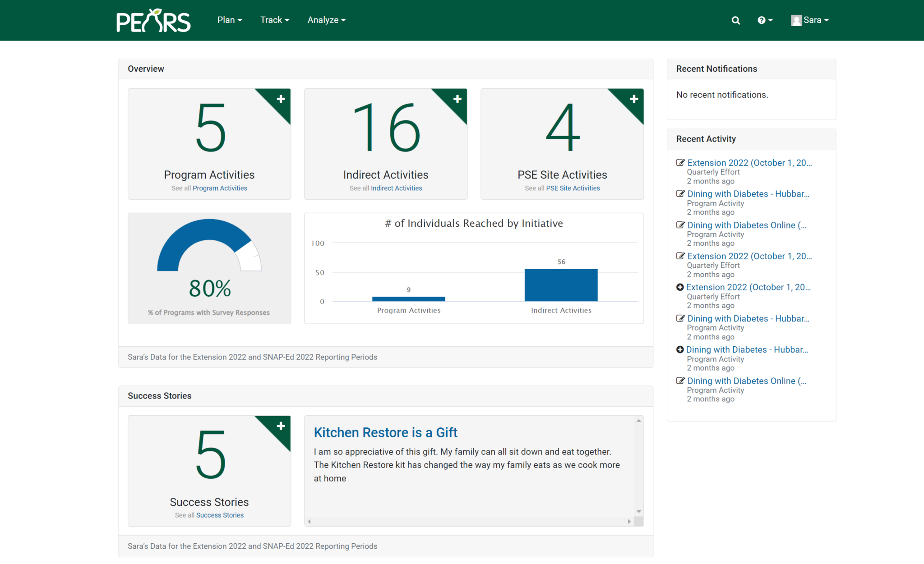Click the Indirect Activities bar in chart
Image resolution: width=924 pixels, height=564 pixels.
click(x=561, y=285)
